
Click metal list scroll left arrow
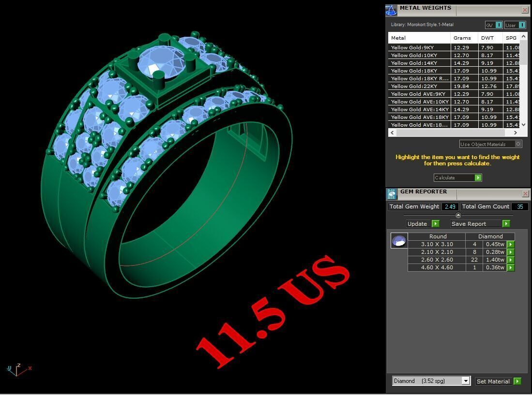(392, 133)
